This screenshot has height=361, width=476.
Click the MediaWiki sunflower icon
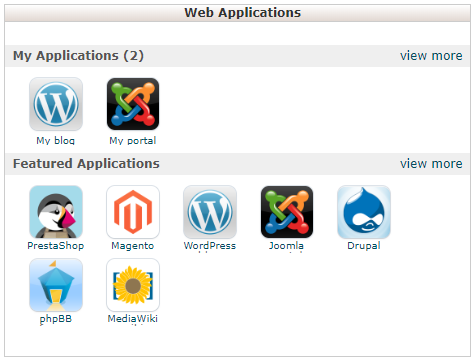(x=133, y=285)
